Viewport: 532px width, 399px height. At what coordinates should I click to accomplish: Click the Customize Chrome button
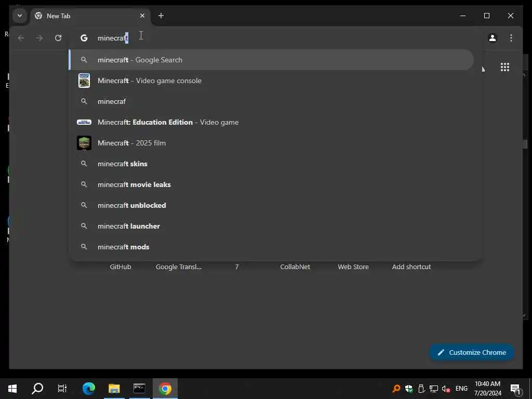(472, 353)
